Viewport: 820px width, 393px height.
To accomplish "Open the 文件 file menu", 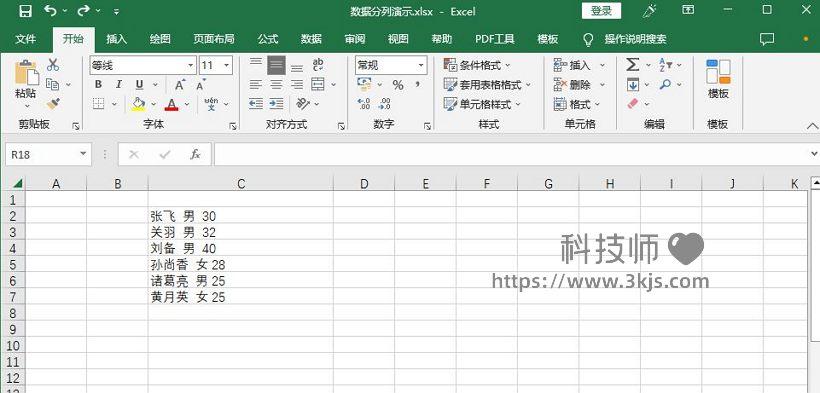I will point(26,39).
